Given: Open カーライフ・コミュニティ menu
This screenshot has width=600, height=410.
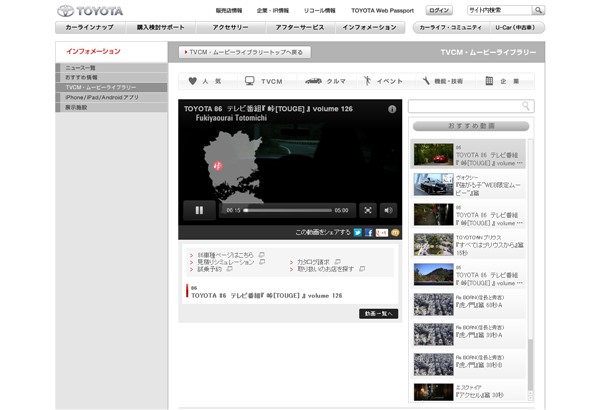Looking at the screenshot, I should point(450,28).
